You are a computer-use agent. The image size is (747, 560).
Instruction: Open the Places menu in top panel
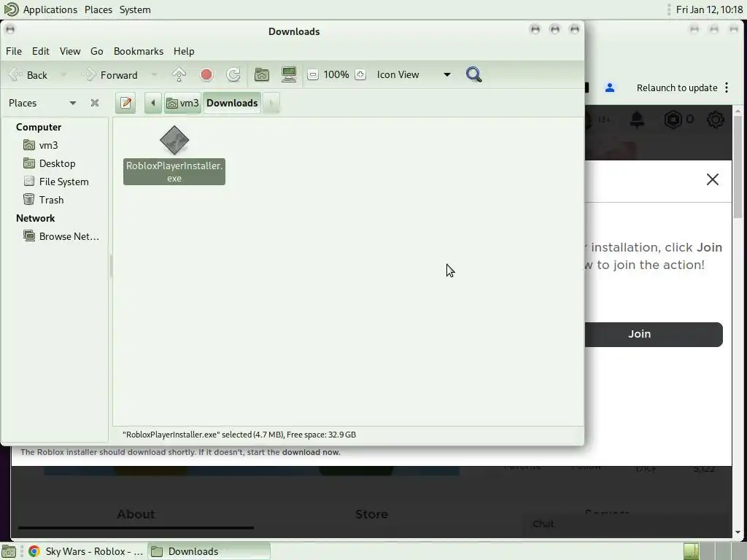click(x=98, y=9)
